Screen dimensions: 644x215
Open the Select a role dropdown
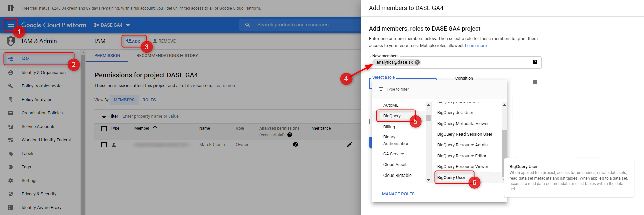click(x=403, y=83)
